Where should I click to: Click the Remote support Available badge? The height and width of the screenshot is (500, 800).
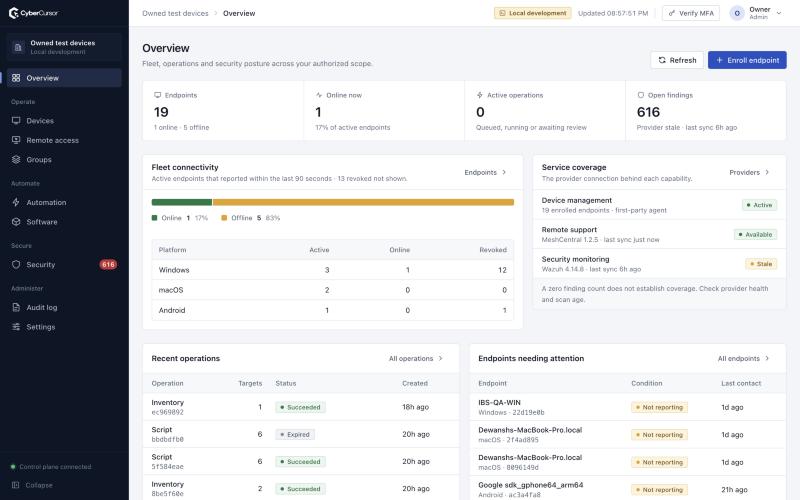point(755,235)
